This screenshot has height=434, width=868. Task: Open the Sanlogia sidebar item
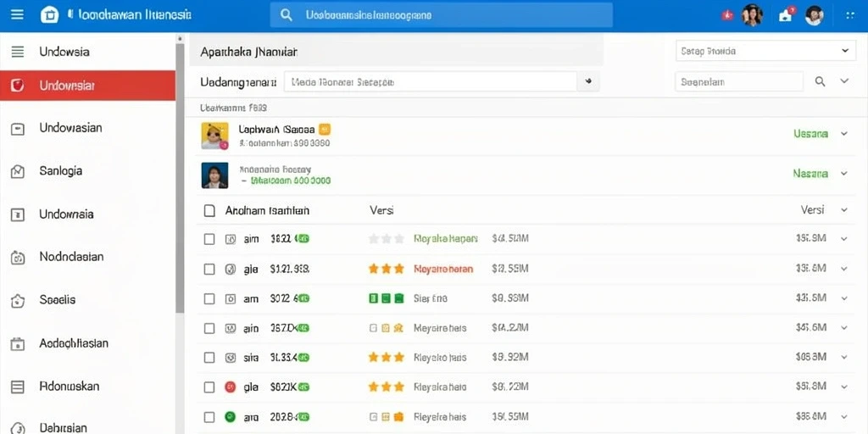tap(87, 171)
